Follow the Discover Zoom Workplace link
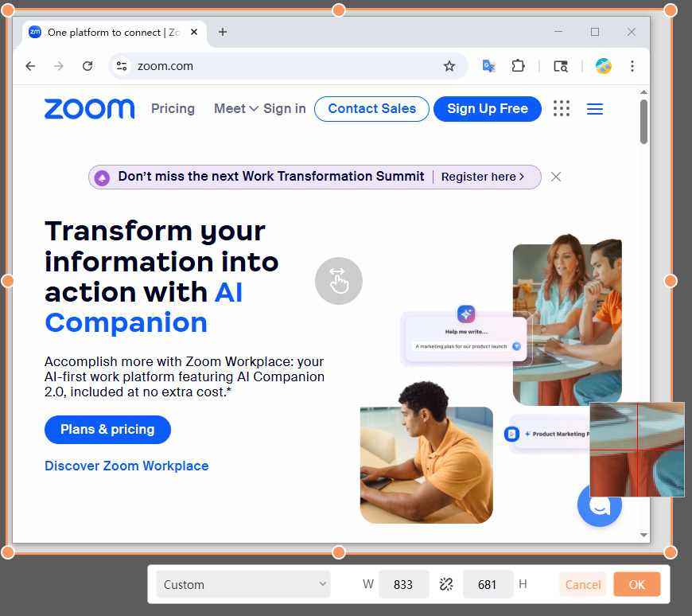 click(126, 466)
